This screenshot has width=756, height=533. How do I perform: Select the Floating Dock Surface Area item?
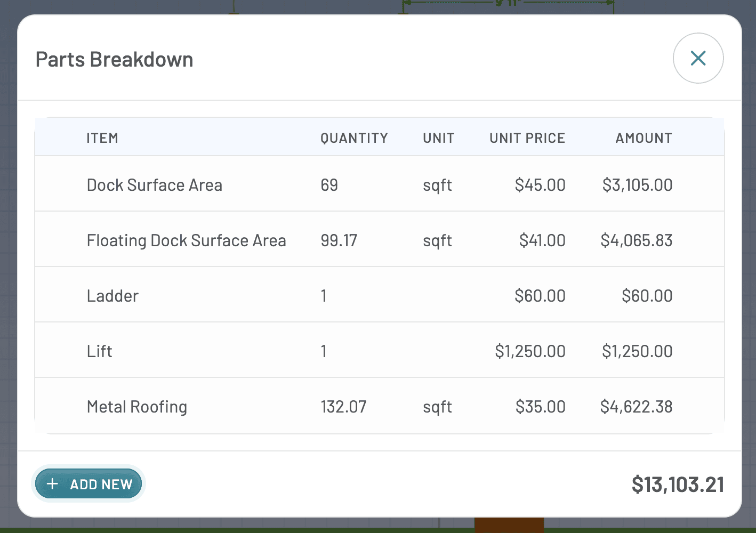pyautogui.click(x=186, y=240)
